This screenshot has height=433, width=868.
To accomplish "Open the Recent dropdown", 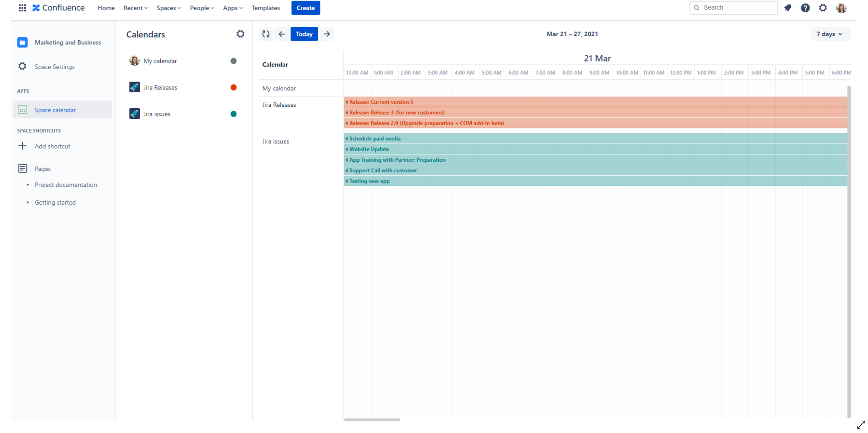I will pos(135,8).
